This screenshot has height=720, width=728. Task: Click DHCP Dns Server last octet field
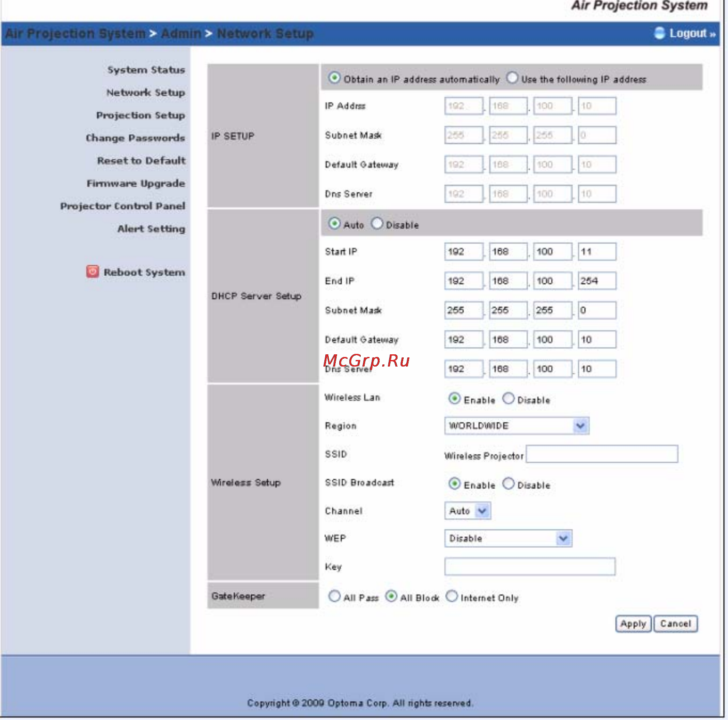point(597,369)
